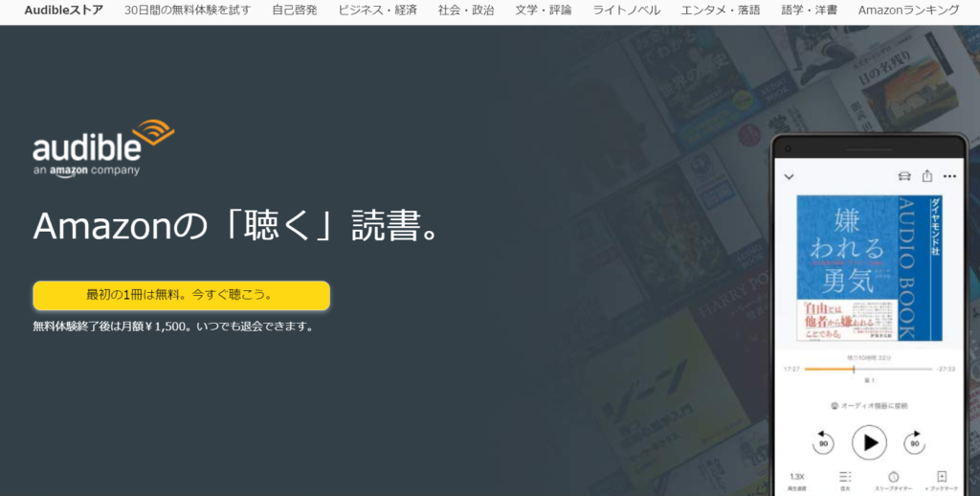The width and height of the screenshot is (980, 496).
Task: Tap オーディオ機器に接続 connect option
Action: pyautogui.click(x=869, y=406)
